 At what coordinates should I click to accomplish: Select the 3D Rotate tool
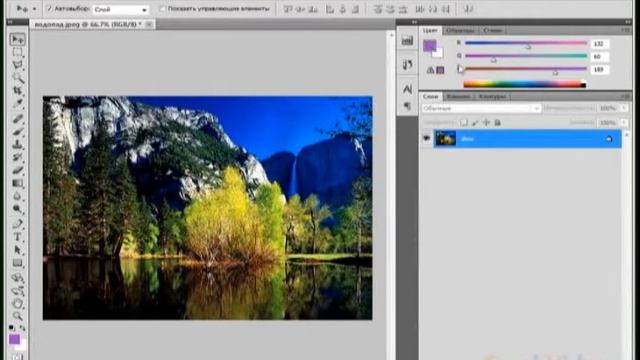point(17,278)
